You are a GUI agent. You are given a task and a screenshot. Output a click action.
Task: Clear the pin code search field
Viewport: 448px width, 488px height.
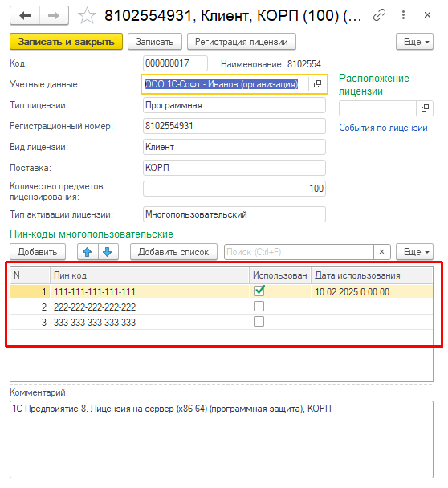coord(381,252)
